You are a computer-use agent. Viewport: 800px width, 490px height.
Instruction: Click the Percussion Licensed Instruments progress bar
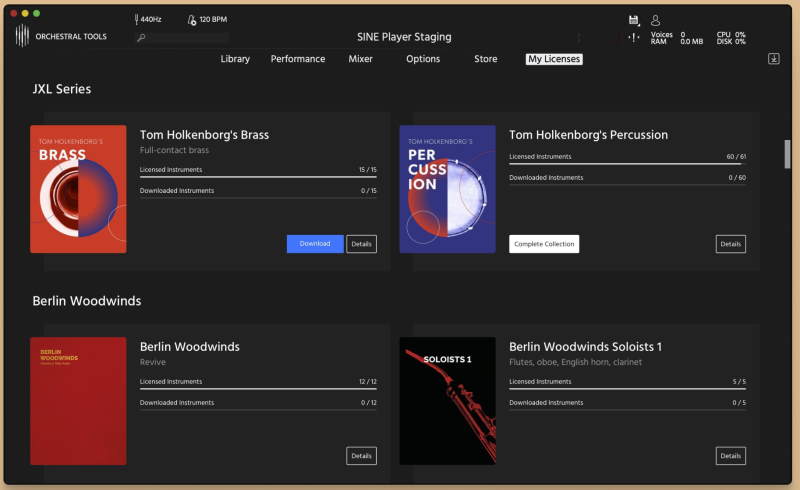pyautogui.click(x=628, y=164)
